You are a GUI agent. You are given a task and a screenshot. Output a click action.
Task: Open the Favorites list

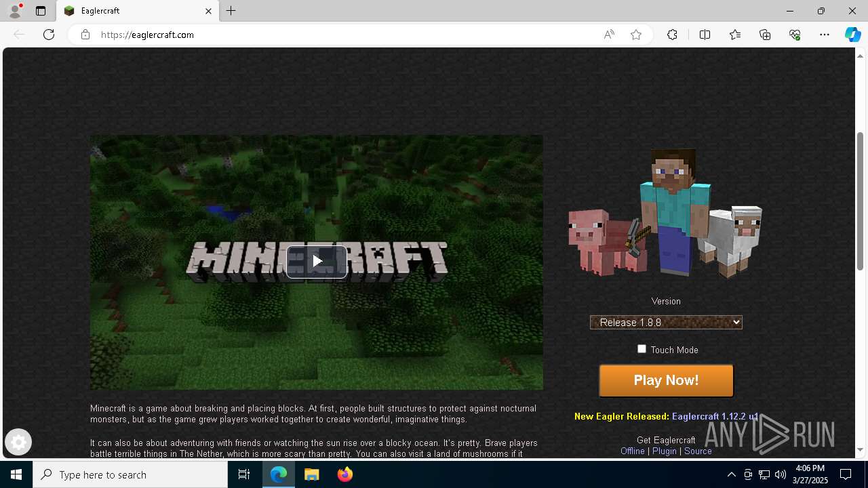point(735,35)
